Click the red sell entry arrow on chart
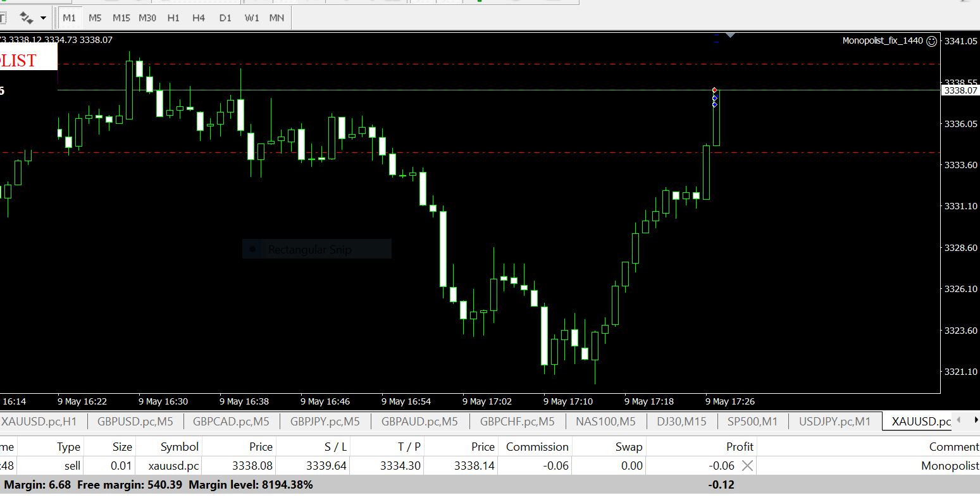Image resolution: width=980 pixels, height=500 pixels. point(715,90)
